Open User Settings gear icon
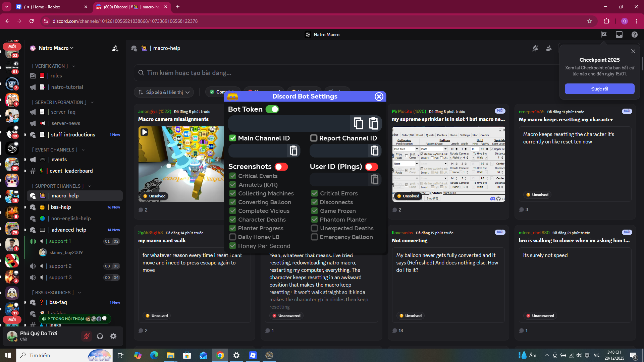Viewport: 644px width, 362px height. [x=113, y=336]
